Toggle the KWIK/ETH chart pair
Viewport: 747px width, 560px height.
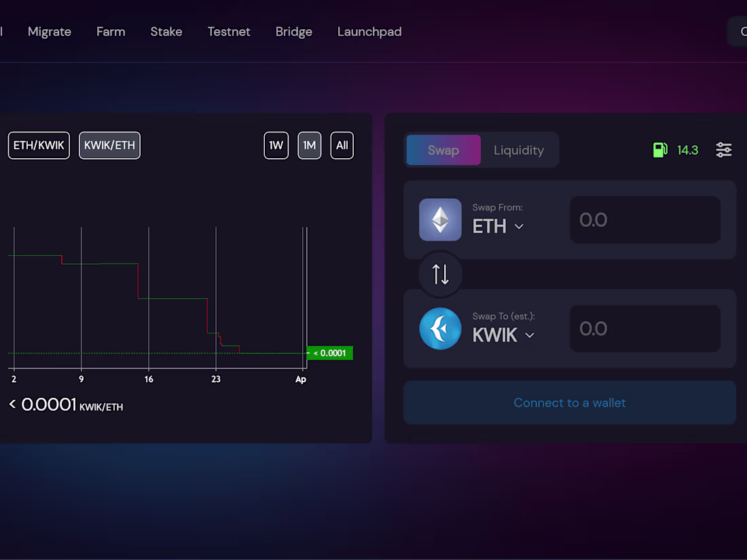tap(109, 145)
